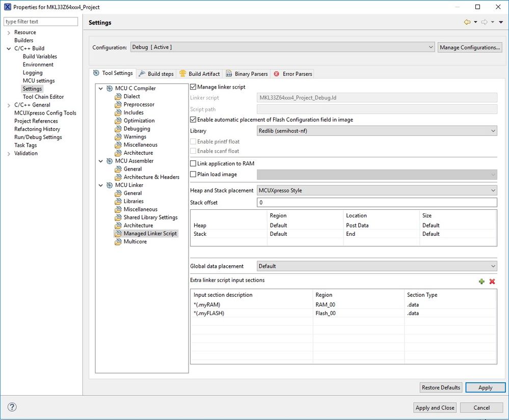Click the Restore Defaults button

point(441,387)
